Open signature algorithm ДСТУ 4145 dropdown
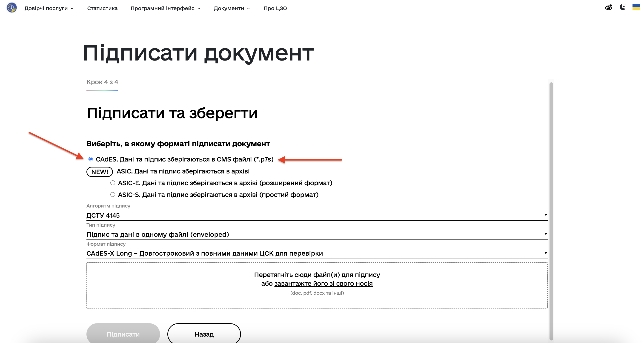 [x=317, y=215]
